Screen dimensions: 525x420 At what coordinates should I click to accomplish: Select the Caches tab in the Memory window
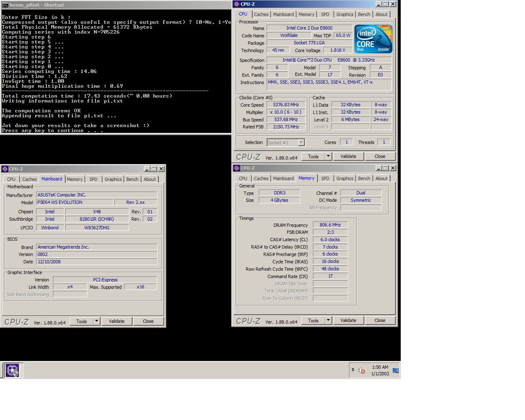pyautogui.click(x=261, y=178)
